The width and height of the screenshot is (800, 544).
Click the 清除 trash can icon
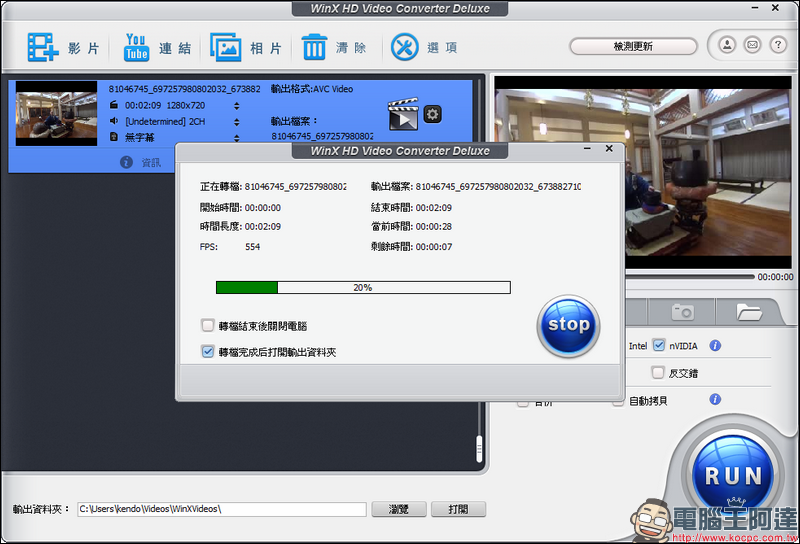(x=314, y=47)
